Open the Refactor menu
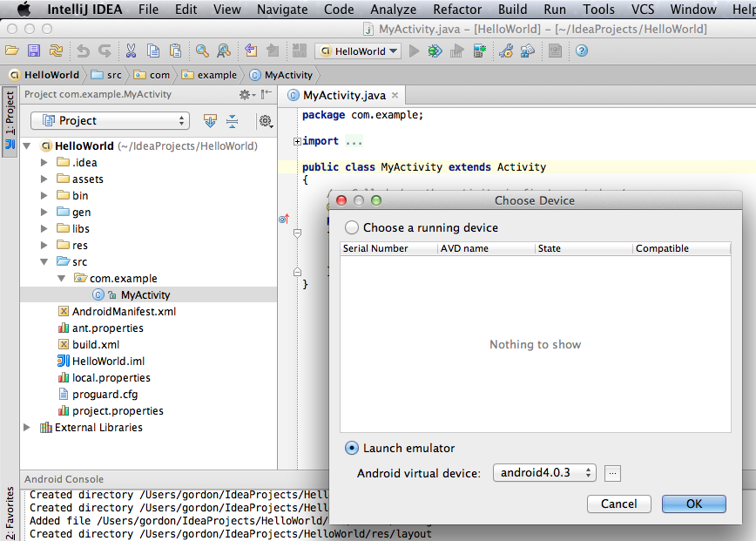 [457, 10]
